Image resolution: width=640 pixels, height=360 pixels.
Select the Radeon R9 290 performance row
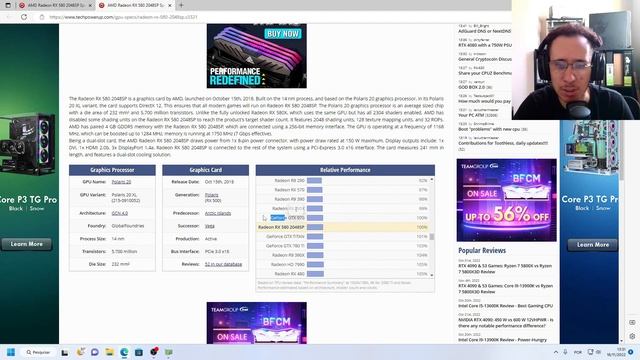(342, 180)
